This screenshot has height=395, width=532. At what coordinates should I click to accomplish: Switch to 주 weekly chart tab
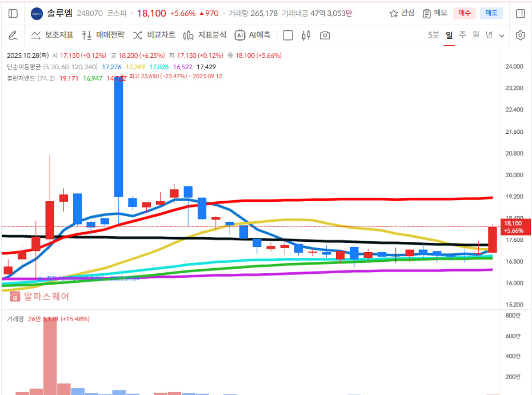[x=462, y=35]
